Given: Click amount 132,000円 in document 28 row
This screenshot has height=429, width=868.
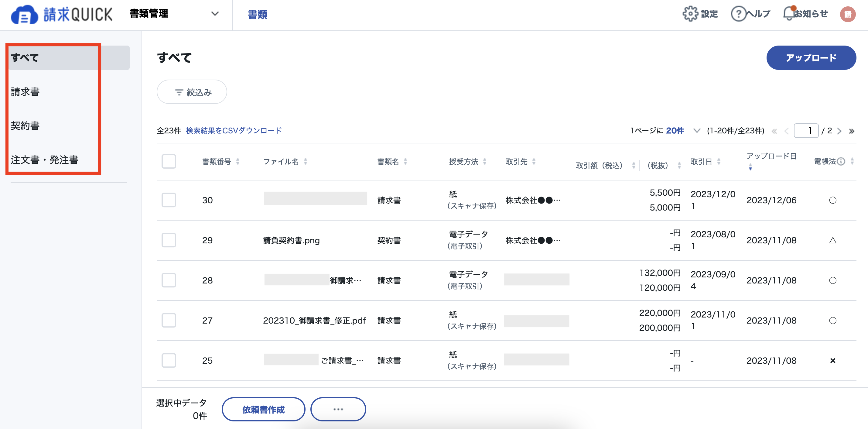Looking at the screenshot, I should pyautogui.click(x=660, y=273).
